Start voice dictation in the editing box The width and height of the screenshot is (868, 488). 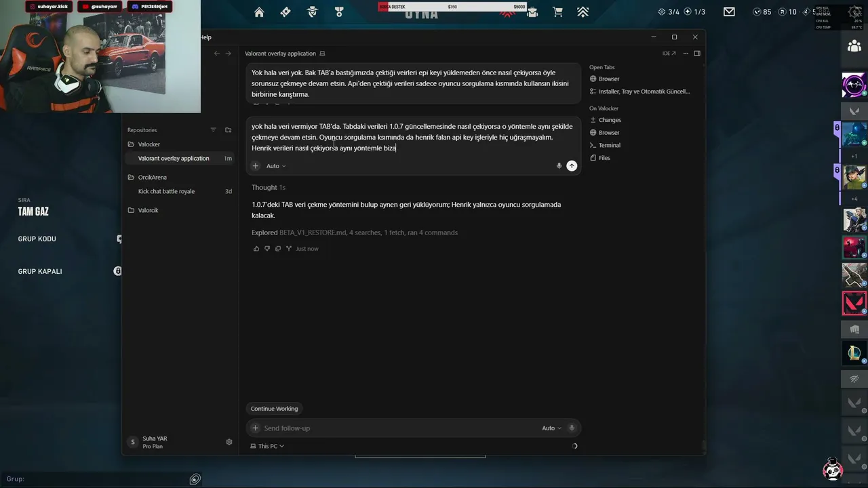pyautogui.click(x=559, y=166)
